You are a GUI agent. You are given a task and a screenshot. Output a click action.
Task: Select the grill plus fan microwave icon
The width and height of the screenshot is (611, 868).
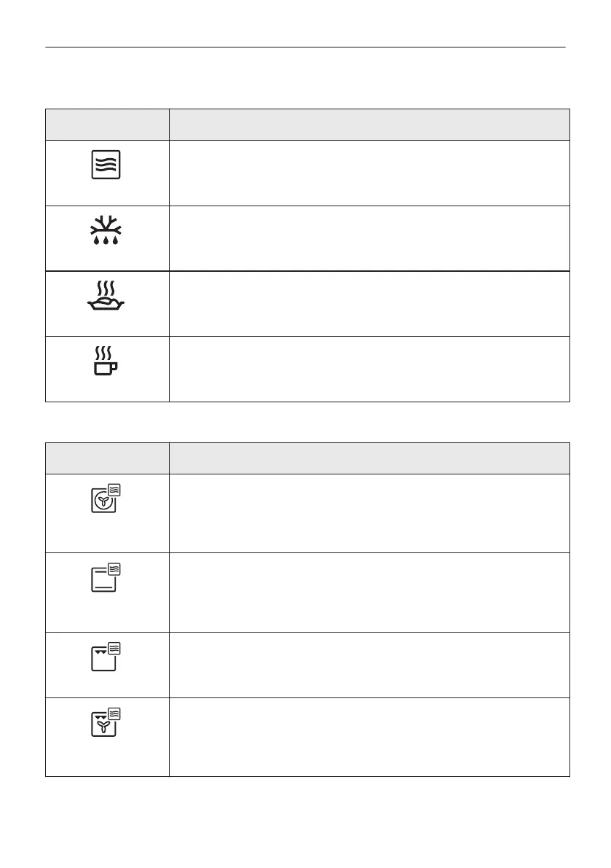[x=106, y=722]
